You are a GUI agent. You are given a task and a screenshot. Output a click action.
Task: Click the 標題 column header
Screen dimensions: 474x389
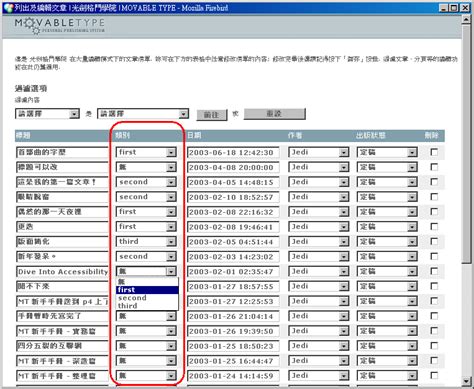click(x=23, y=135)
